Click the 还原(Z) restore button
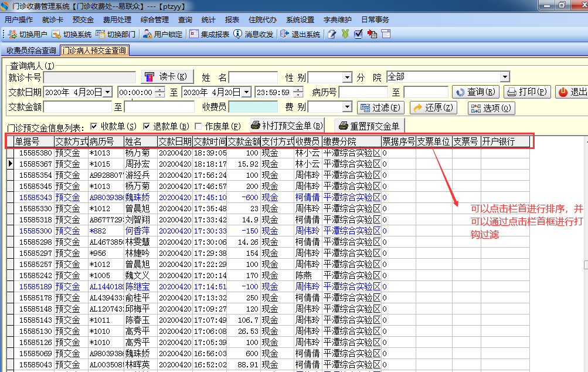The width and height of the screenshot is (588, 372). pyautogui.click(x=433, y=108)
